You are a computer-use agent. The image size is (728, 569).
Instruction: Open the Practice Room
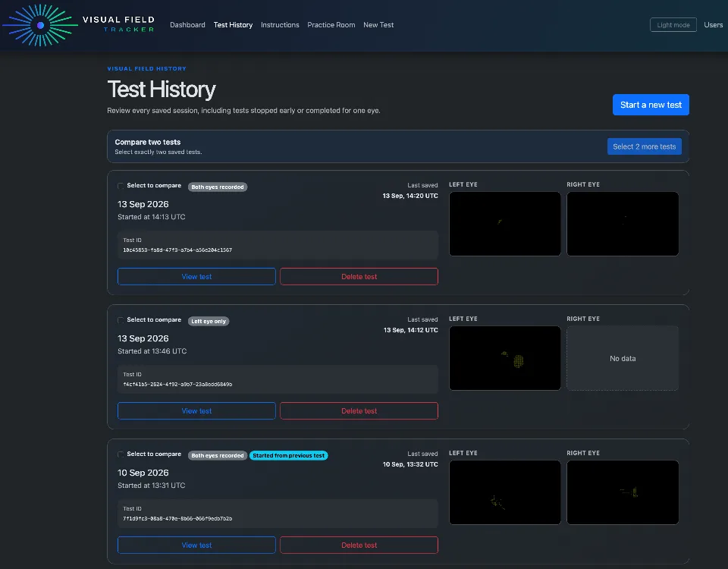click(331, 25)
